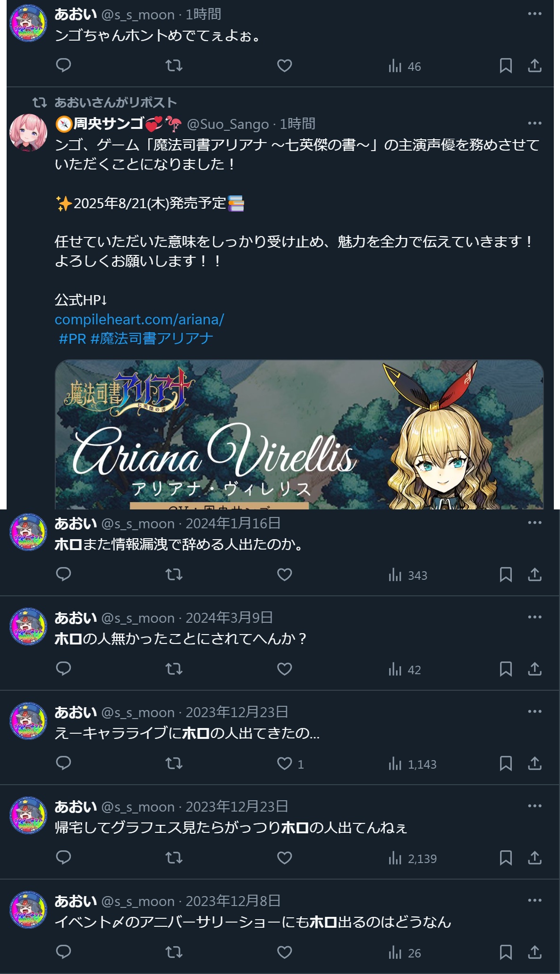This screenshot has width=560, height=974.
Task: Open the @Suo_Sango handle
Action: [228, 124]
